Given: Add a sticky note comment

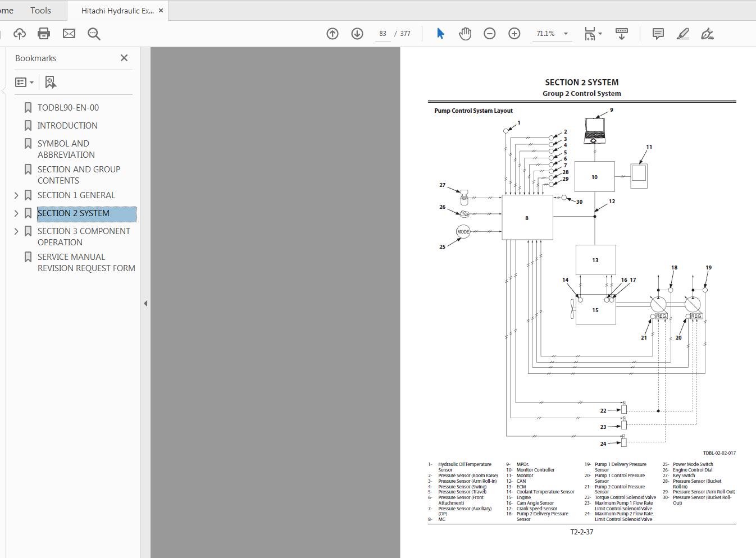Looking at the screenshot, I should click(658, 34).
